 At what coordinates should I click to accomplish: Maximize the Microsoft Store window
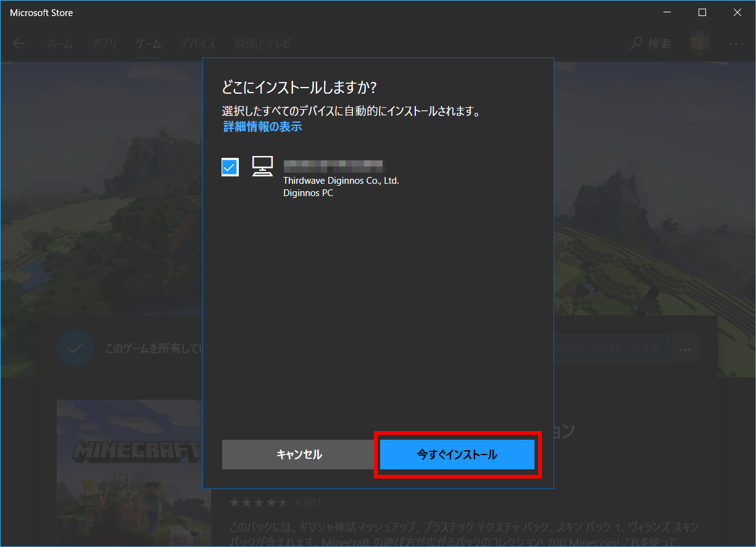[x=702, y=12]
